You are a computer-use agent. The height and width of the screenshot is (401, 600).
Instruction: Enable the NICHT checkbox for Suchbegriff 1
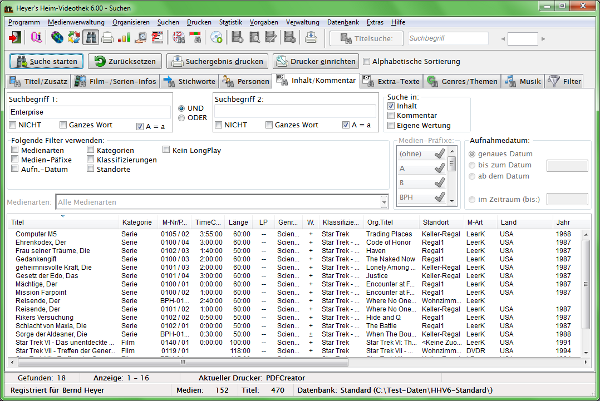[14, 125]
